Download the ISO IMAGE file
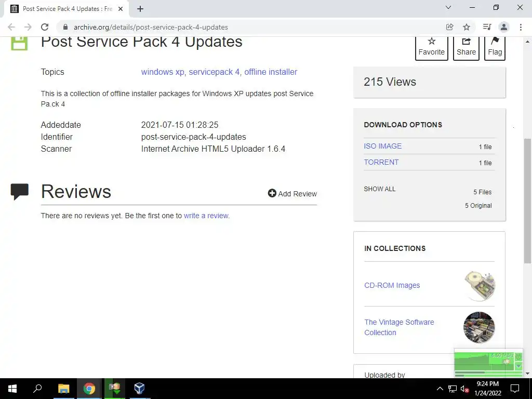This screenshot has width=532, height=399. pos(383,146)
